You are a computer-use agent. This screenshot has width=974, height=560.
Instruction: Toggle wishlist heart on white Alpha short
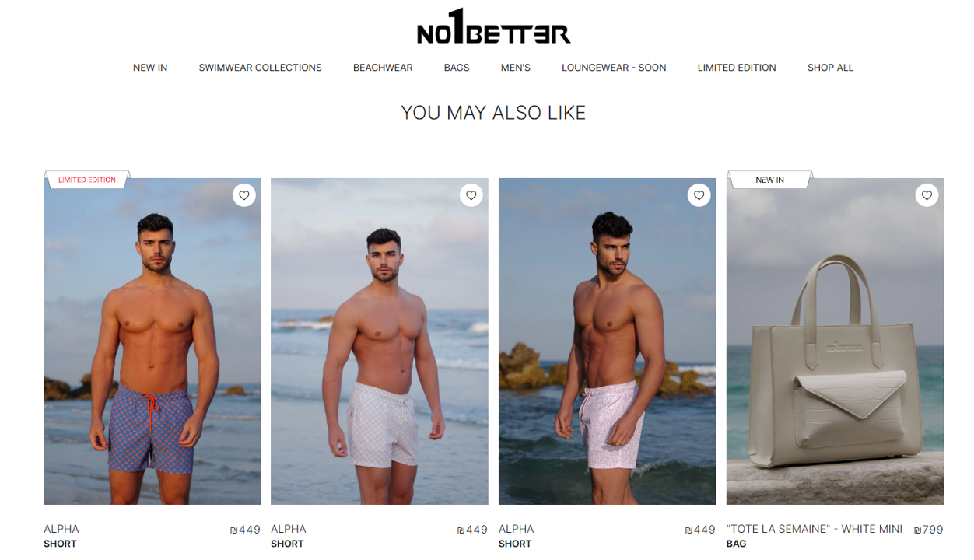[471, 195]
